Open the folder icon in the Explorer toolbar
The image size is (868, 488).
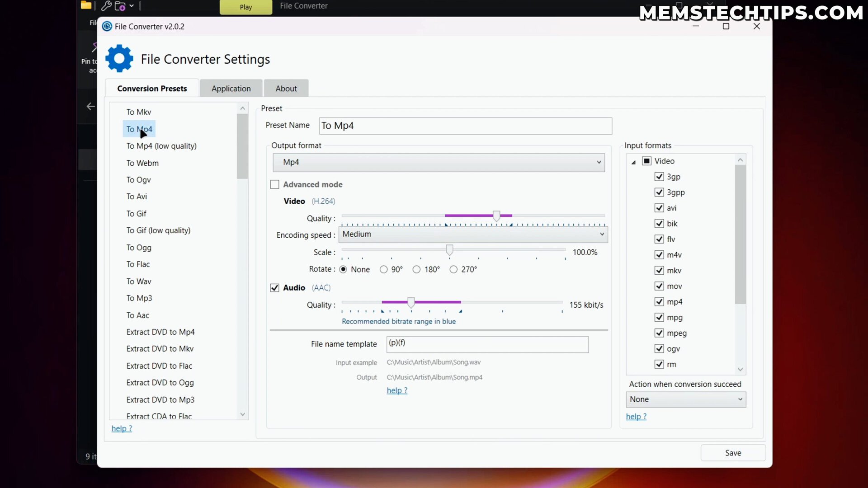(86, 5)
